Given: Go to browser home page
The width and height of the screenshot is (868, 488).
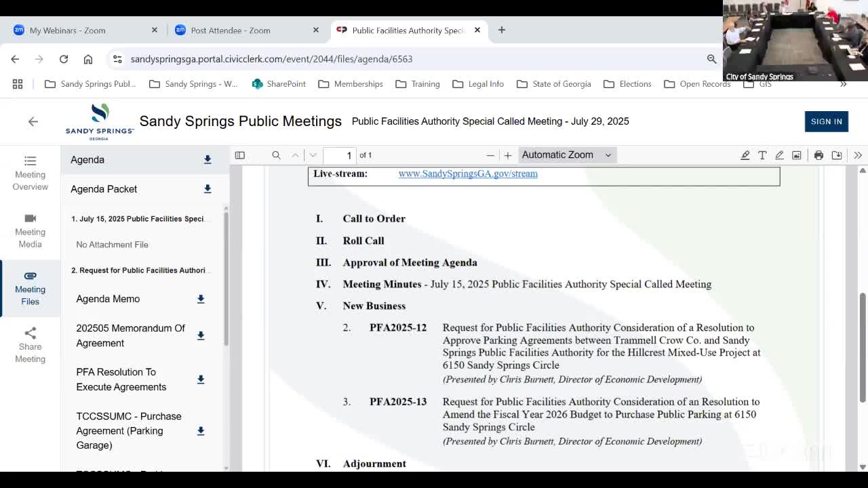Looking at the screenshot, I should coord(88,59).
